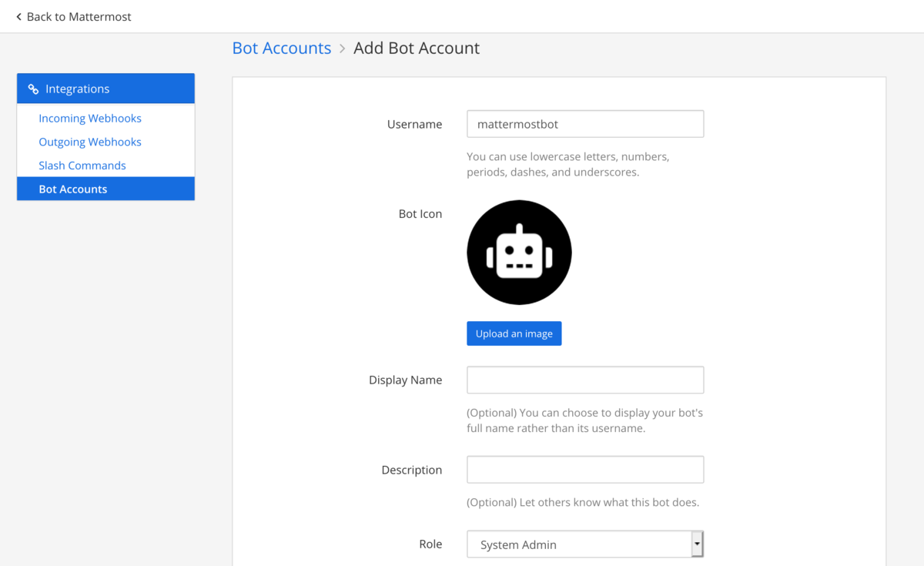The height and width of the screenshot is (566, 924).
Task: Click the Username label
Action: point(414,124)
